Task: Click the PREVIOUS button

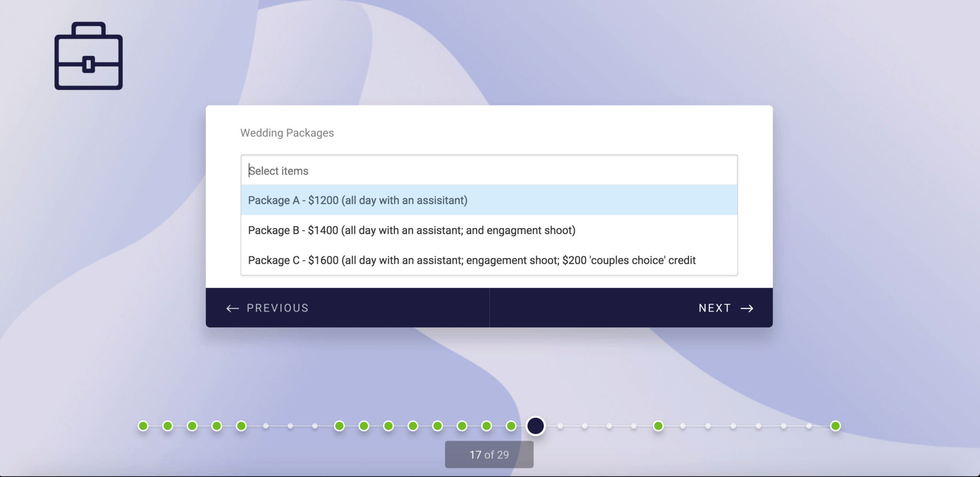Action: click(277, 308)
